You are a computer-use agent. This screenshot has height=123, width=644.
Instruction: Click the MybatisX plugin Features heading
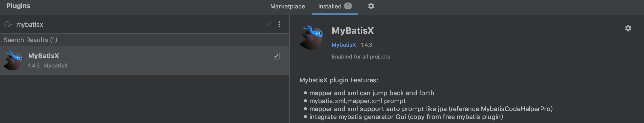(x=339, y=80)
